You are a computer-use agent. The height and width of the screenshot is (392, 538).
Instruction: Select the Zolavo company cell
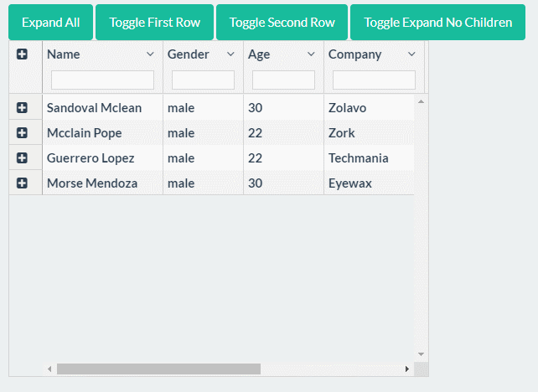point(348,108)
